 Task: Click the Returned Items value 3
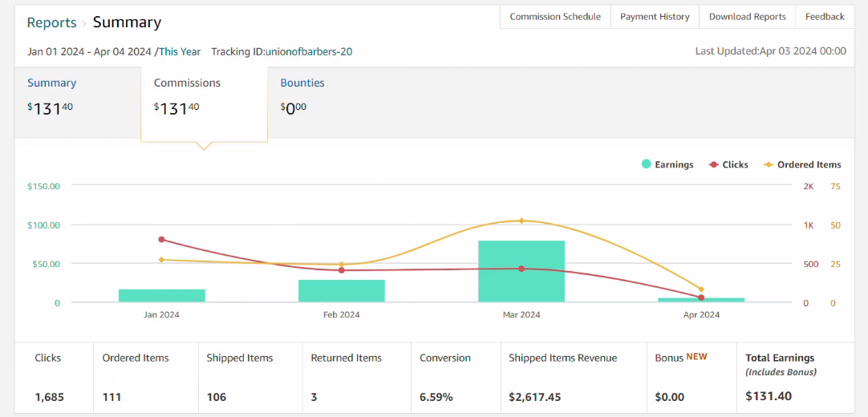(x=314, y=397)
